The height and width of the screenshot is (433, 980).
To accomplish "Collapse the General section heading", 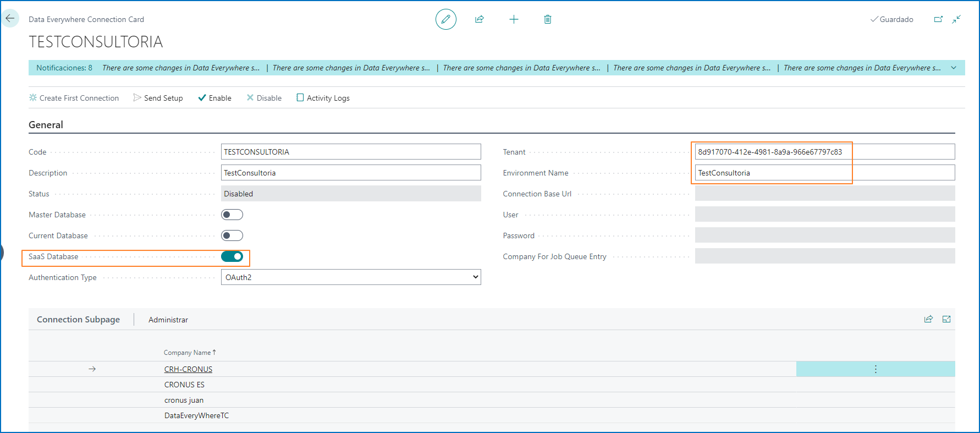I will [x=46, y=125].
